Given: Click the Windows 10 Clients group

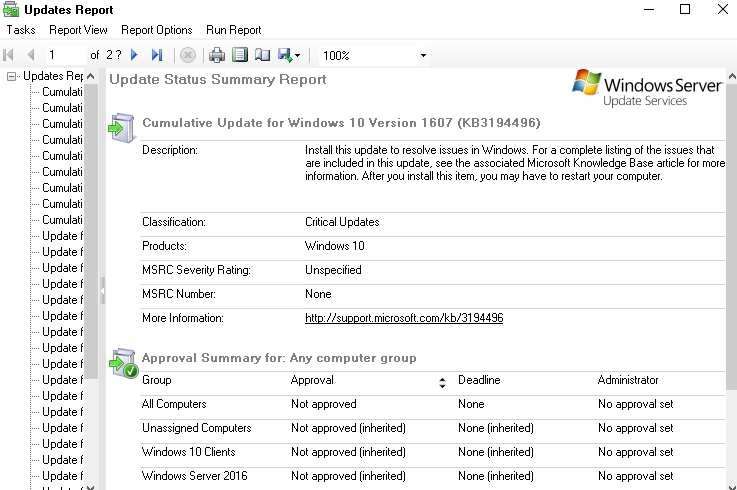Looking at the screenshot, I should [188, 452].
